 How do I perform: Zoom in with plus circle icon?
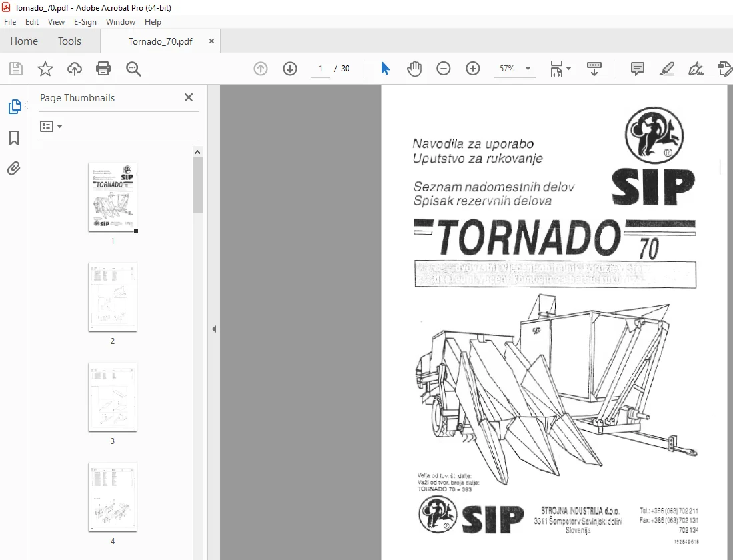tap(473, 69)
